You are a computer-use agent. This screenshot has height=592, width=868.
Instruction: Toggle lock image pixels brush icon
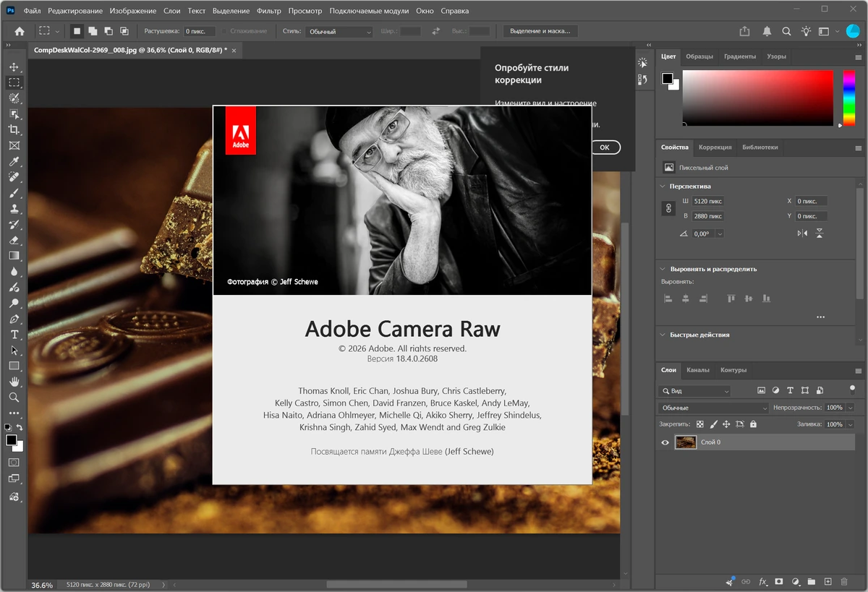[x=713, y=424]
